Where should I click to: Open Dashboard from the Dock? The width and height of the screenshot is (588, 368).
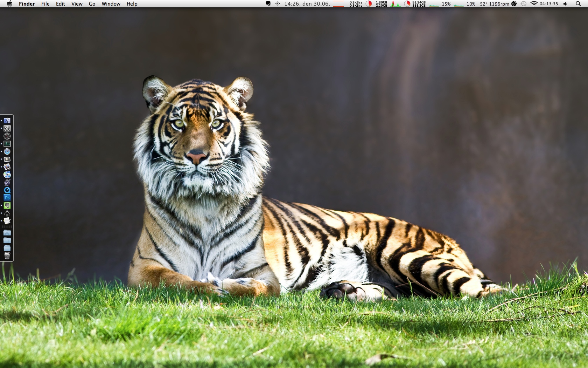point(7,136)
